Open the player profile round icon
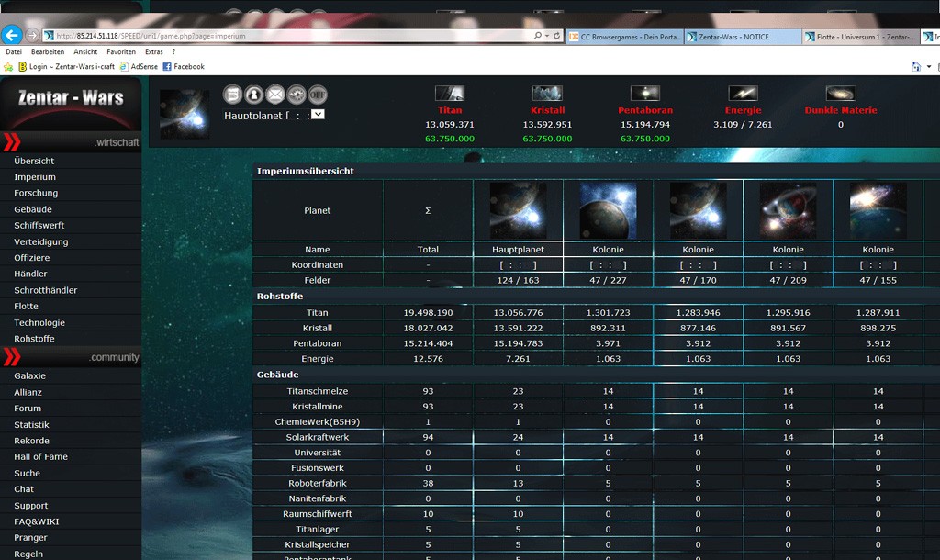The image size is (940, 560). click(x=253, y=95)
